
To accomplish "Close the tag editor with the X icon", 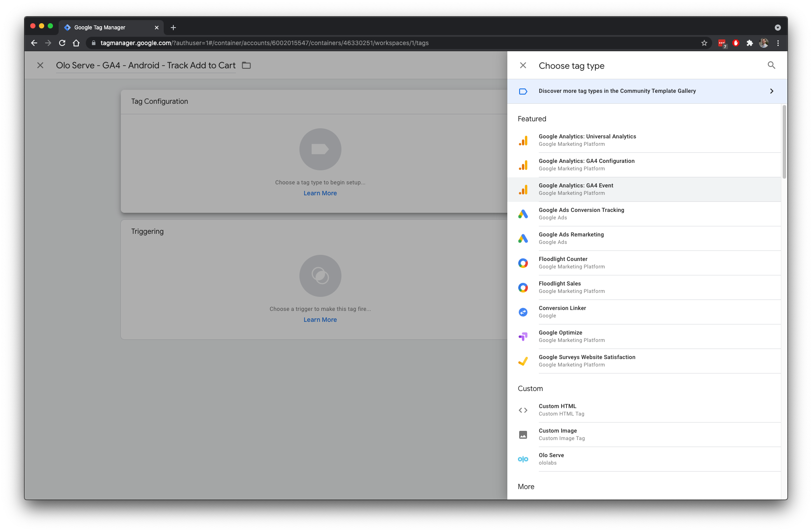I will (40, 65).
